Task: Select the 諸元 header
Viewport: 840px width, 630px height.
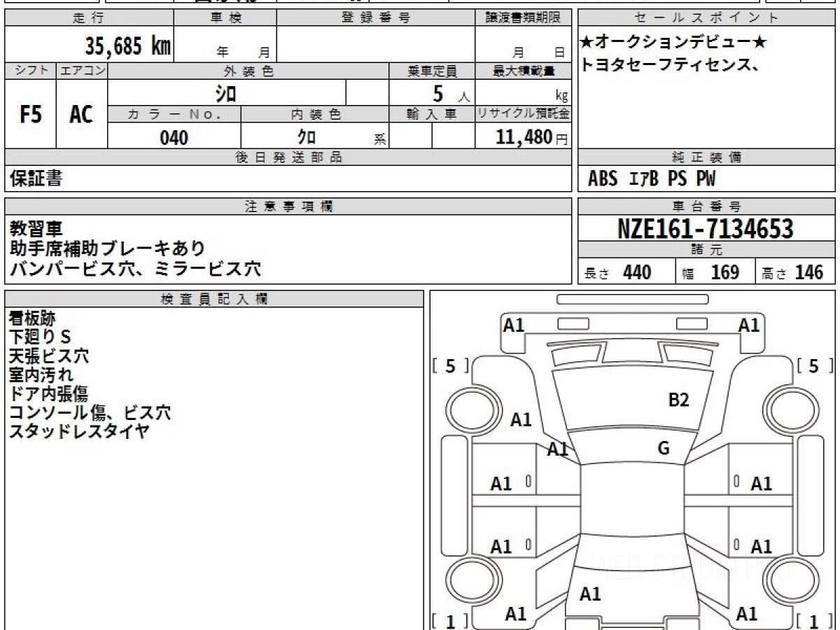Action: pyautogui.click(x=707, y=250)
